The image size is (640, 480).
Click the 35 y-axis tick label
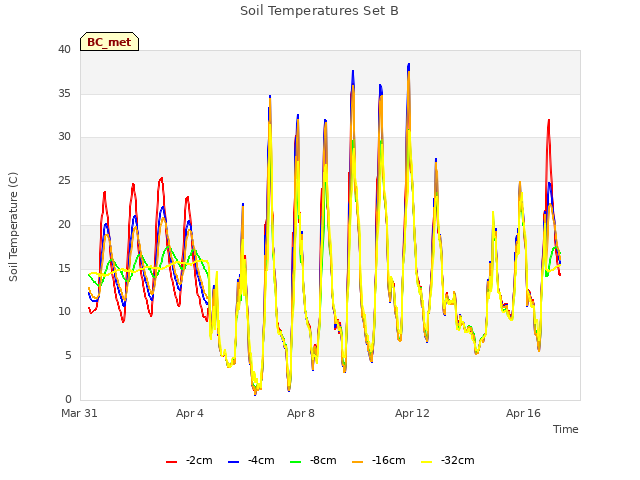tap(64, 93)
